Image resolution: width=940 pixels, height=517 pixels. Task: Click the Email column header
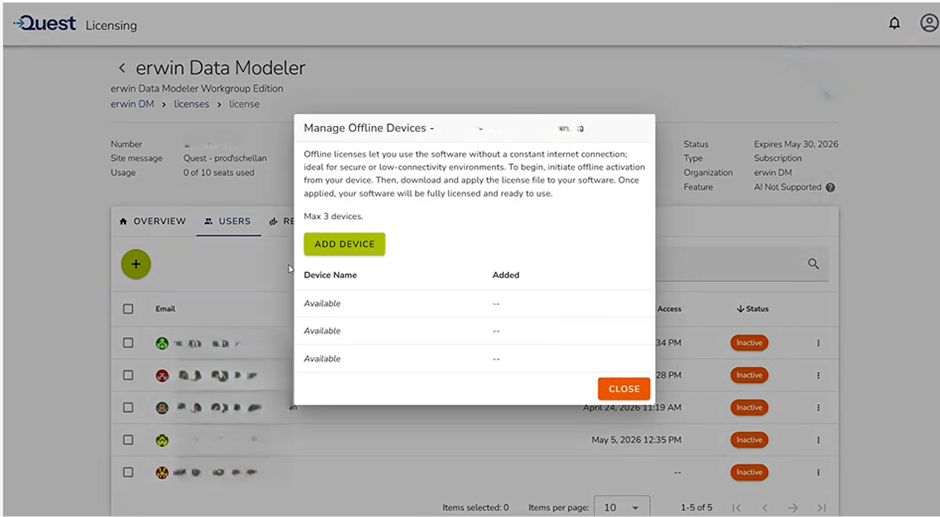click(165, 309)
